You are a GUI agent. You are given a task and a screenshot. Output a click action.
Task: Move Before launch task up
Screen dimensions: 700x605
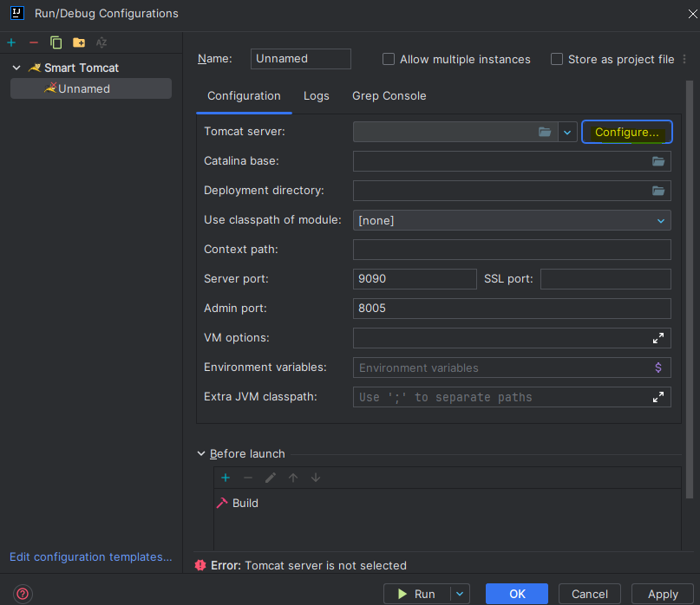[293, 478]
